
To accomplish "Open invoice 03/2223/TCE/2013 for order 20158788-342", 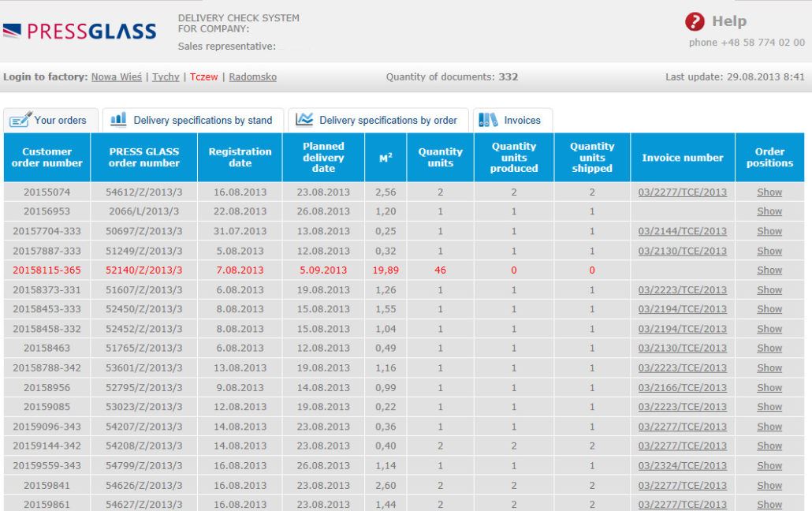I will (683, 367).
